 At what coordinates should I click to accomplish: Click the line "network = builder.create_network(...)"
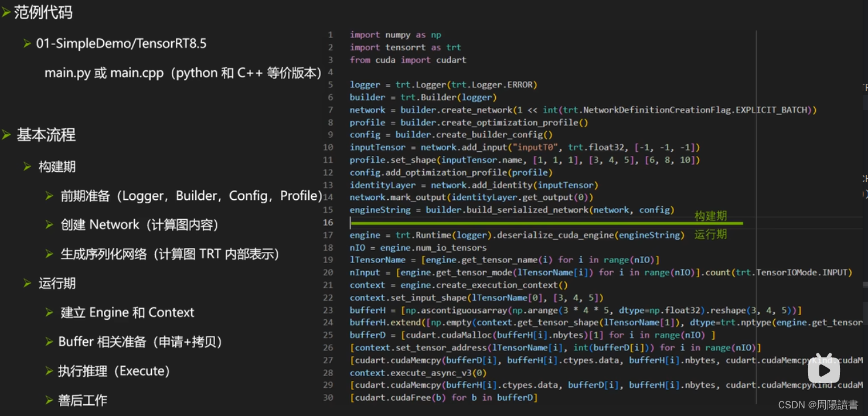[583, 110]
